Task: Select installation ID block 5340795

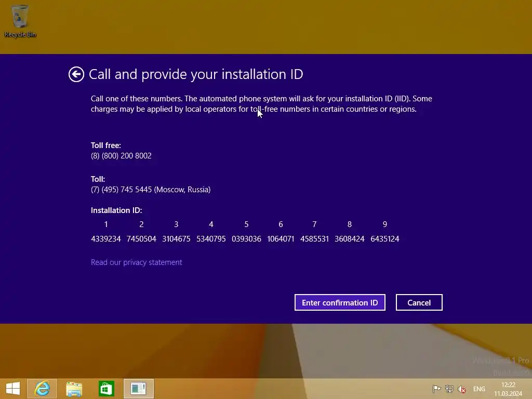Action: (x=211, y=239)
